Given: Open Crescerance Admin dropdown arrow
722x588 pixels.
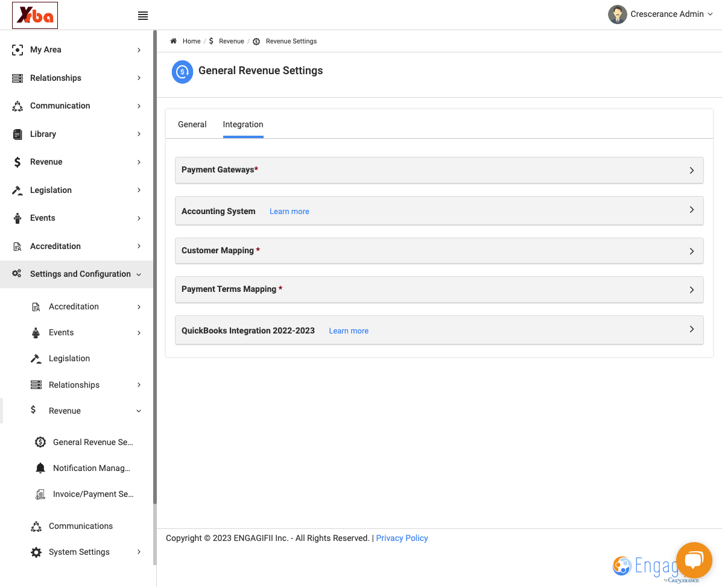Looking at the screenshot, I should 710,14.
